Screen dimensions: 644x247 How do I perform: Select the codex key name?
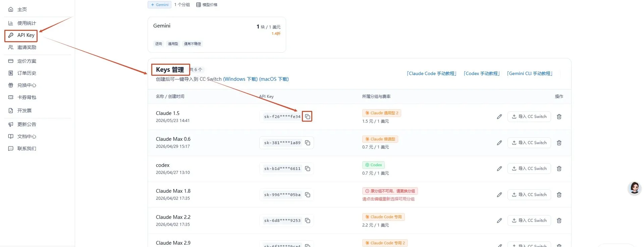tap(163, 165)
